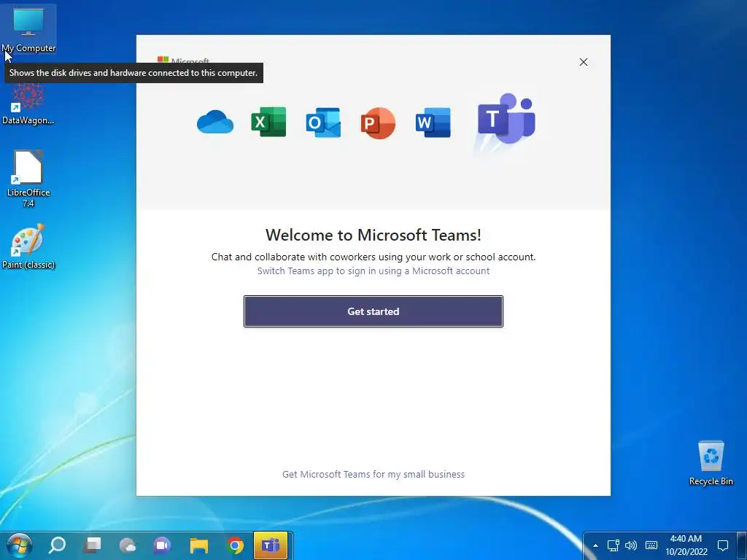Click the PowerPoint icon in Teams banner

[x=378, y=122]
